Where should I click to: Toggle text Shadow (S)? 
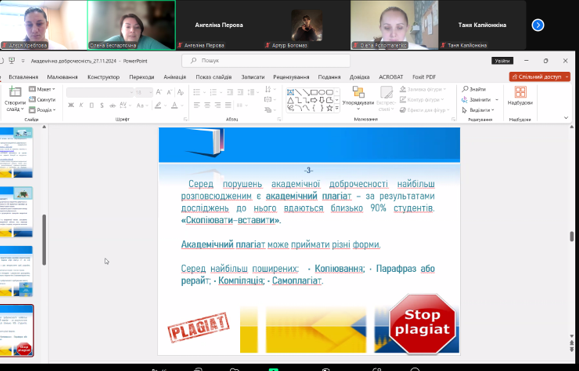(x=102, y=105)
